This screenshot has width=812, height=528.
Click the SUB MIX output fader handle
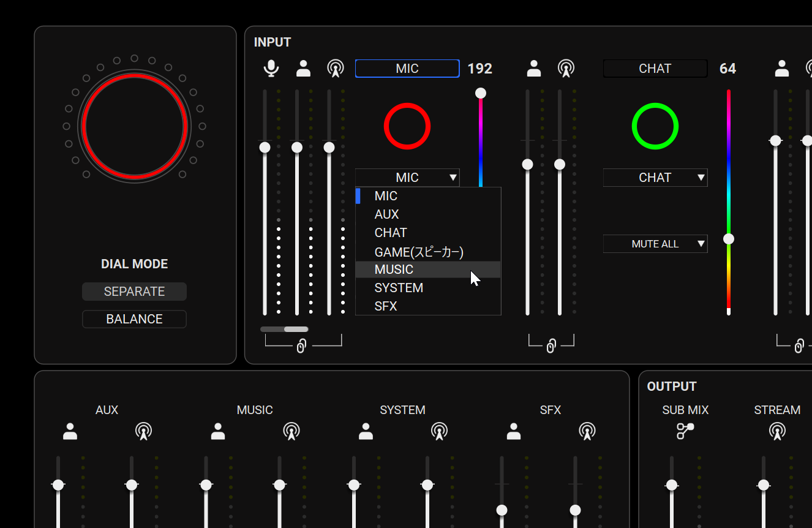672,485
